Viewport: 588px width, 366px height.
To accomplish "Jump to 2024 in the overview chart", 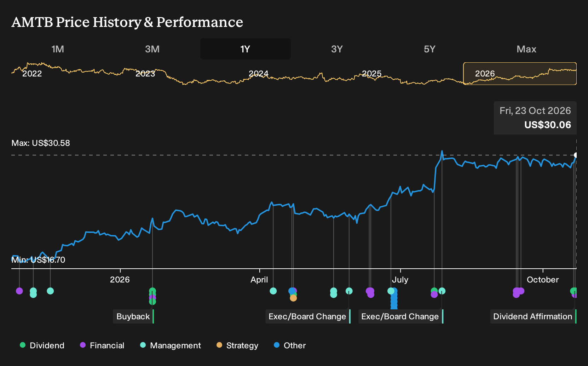I will tap(259, 74).
